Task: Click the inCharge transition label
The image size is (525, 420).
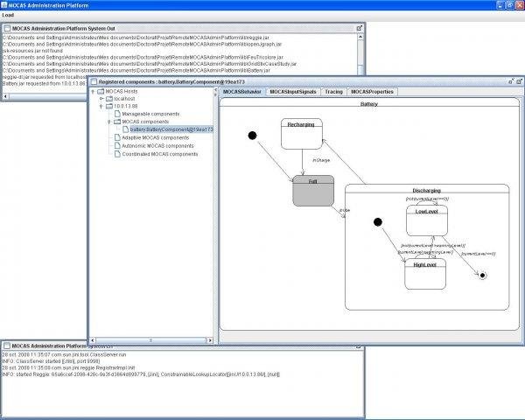Action: point(321,160)
